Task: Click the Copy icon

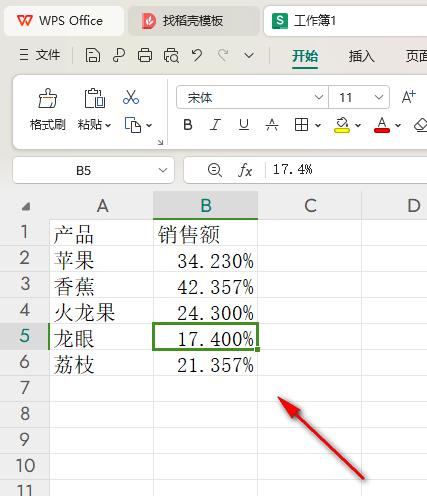Action: pyautogui.click(x=133, y=125)
